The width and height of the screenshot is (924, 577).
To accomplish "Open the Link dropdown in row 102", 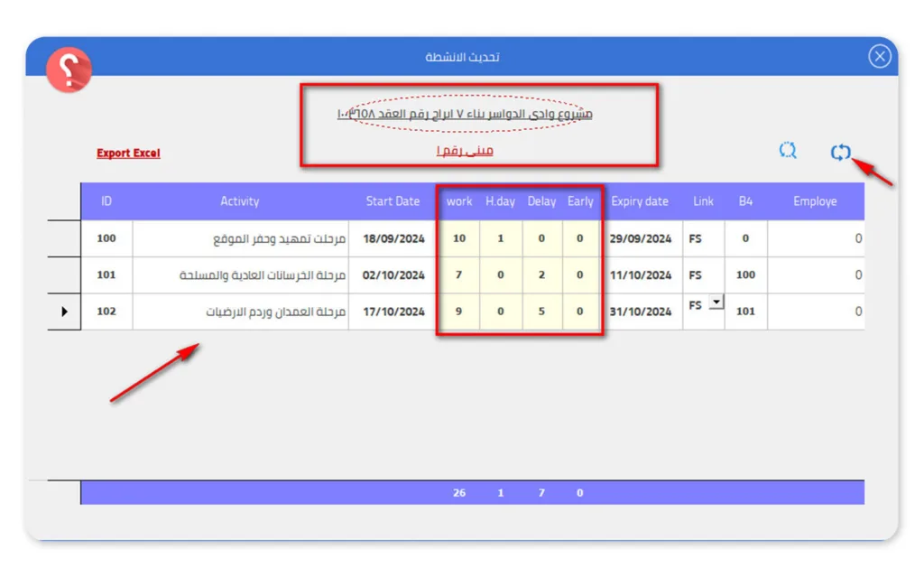I will tap(716, 303).
